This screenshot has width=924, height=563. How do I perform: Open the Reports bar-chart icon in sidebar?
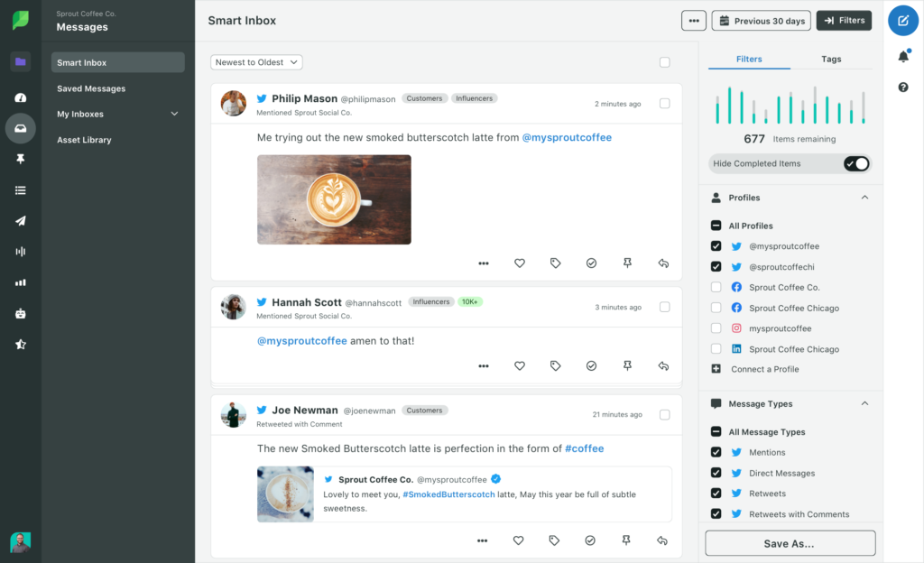(x=20, y=281)
